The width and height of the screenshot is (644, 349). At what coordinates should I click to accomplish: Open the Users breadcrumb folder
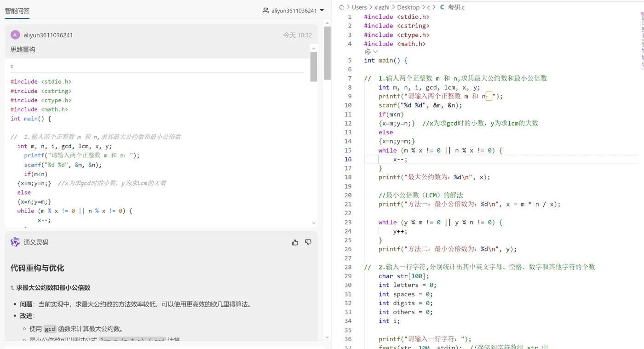(359, 7)
